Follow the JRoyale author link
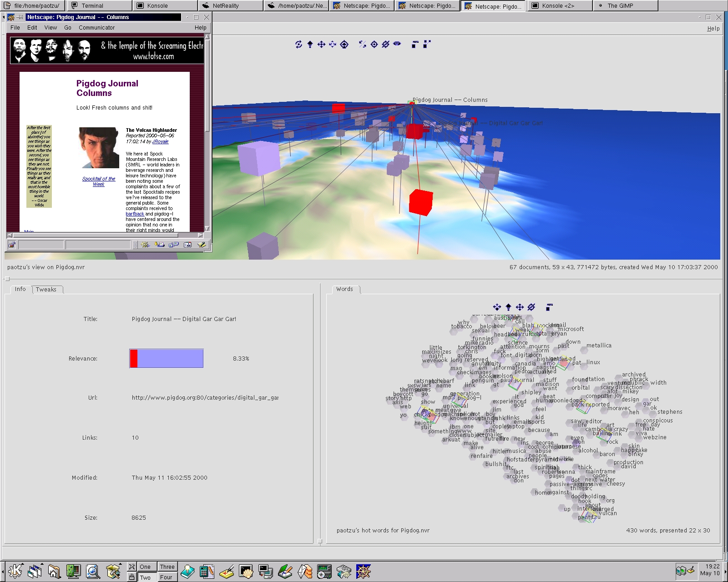Image resolution: width=728 pixels, height=582 pixels. click(160, 141)
